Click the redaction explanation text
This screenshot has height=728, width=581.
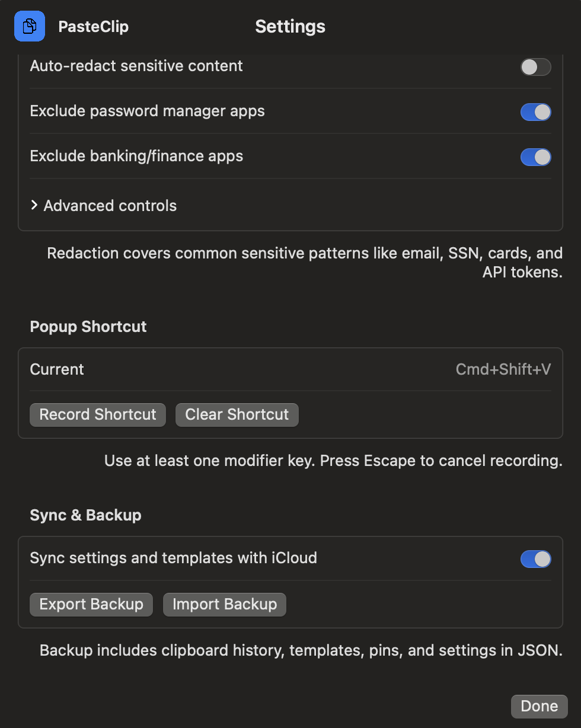[304, 262]
